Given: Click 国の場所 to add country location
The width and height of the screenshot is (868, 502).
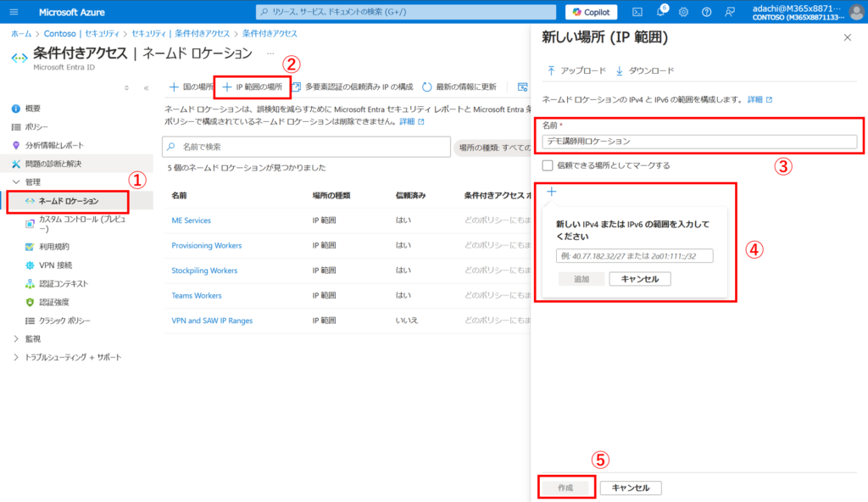Looking at the screenshot, I should coord(191,87).
